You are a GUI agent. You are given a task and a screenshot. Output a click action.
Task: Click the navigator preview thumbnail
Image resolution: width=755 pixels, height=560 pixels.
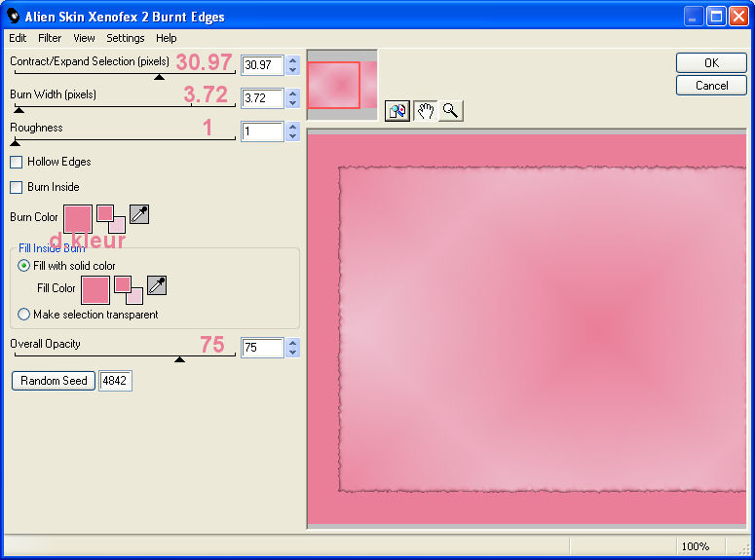[342, 85]
